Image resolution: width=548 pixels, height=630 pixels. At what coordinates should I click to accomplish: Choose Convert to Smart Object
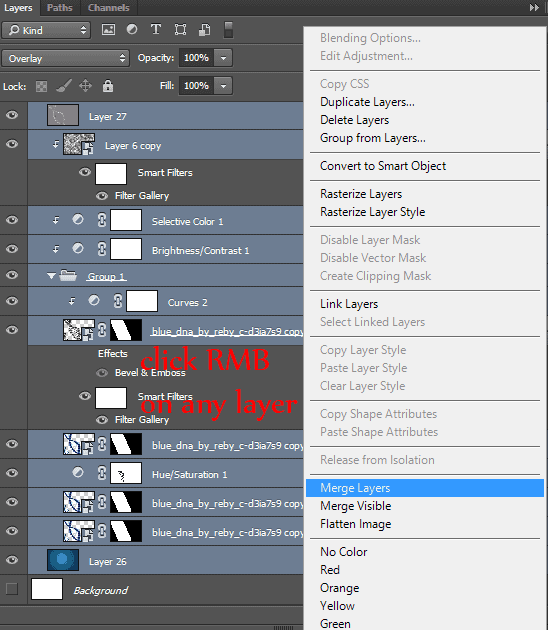click(x=383, y=166)
